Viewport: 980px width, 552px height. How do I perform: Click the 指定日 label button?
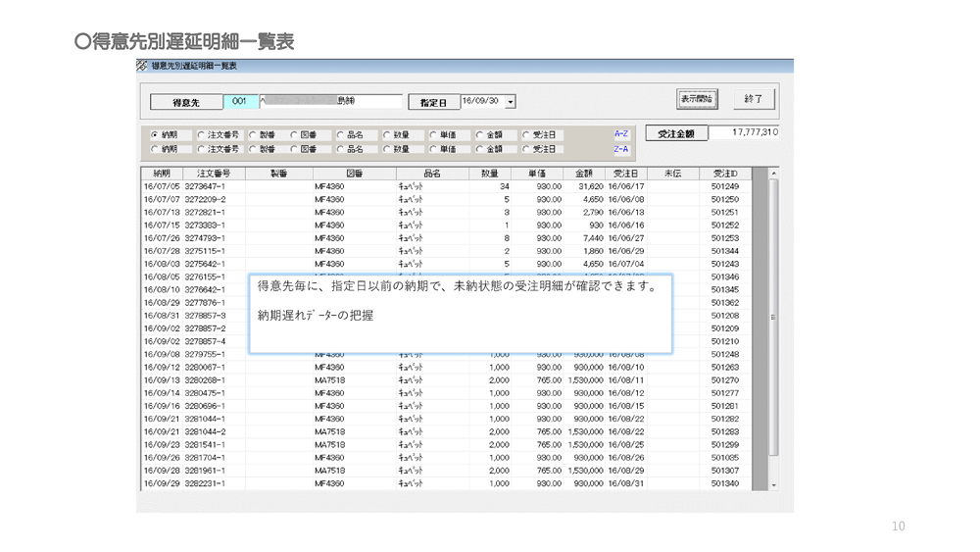(433, 102)
